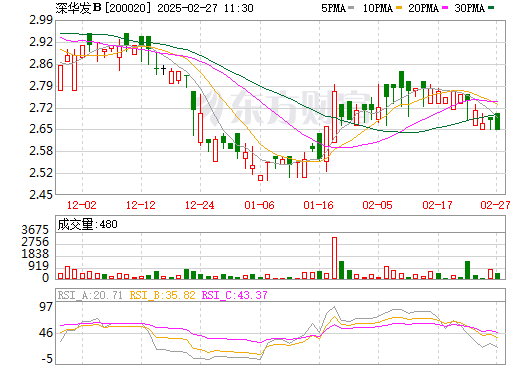Click the 46 RSI axis label

(46, 333)
